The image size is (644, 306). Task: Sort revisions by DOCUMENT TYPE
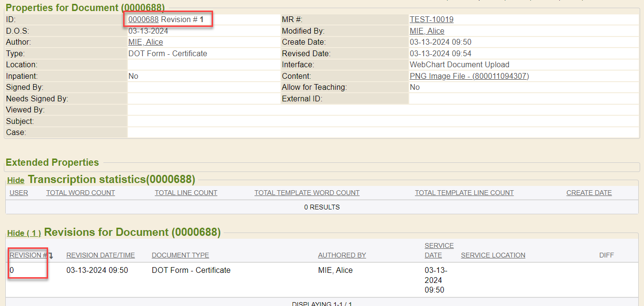pyautogui.click(x=180, y=256)
